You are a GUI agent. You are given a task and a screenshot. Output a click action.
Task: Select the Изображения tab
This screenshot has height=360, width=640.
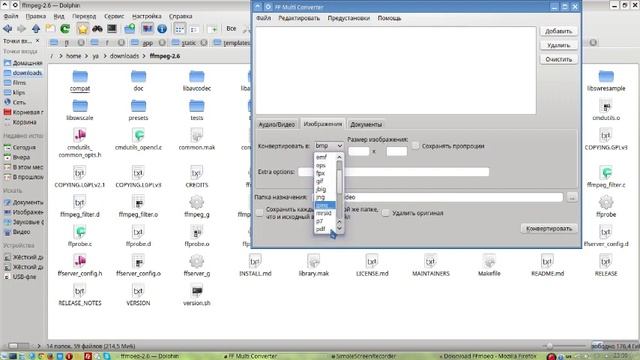point(322,124)
